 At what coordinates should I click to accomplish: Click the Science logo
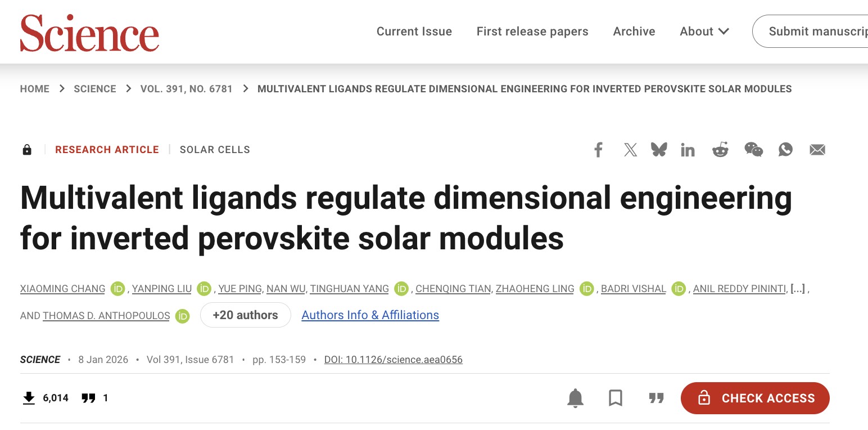(89, 32)
